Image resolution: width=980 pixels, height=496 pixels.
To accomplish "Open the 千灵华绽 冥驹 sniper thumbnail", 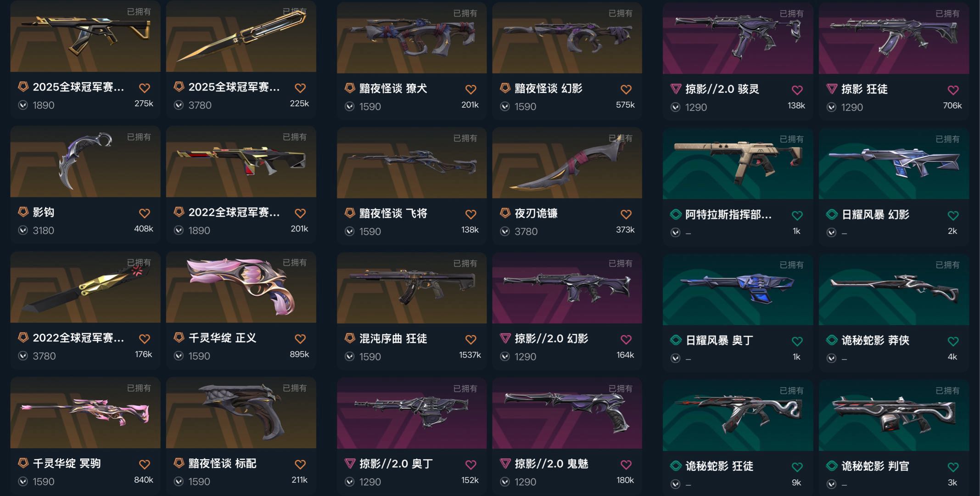I will pos(85,413).
